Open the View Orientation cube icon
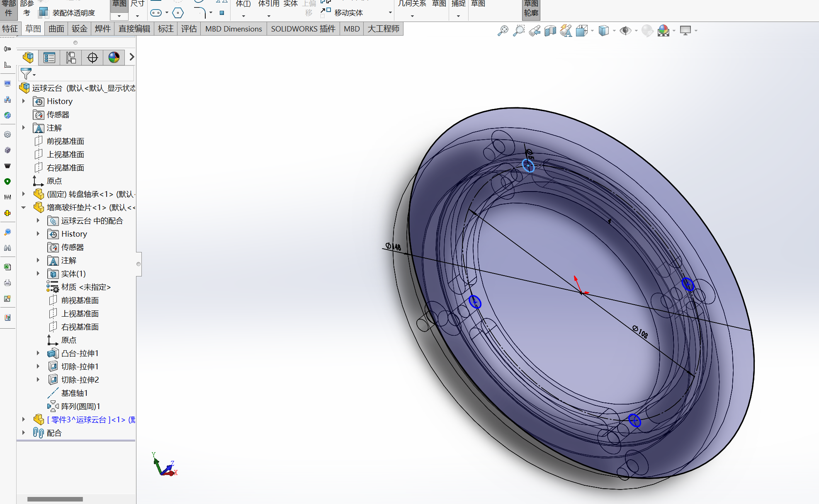This screenshot has height=504, width=819. click(582, 31)
